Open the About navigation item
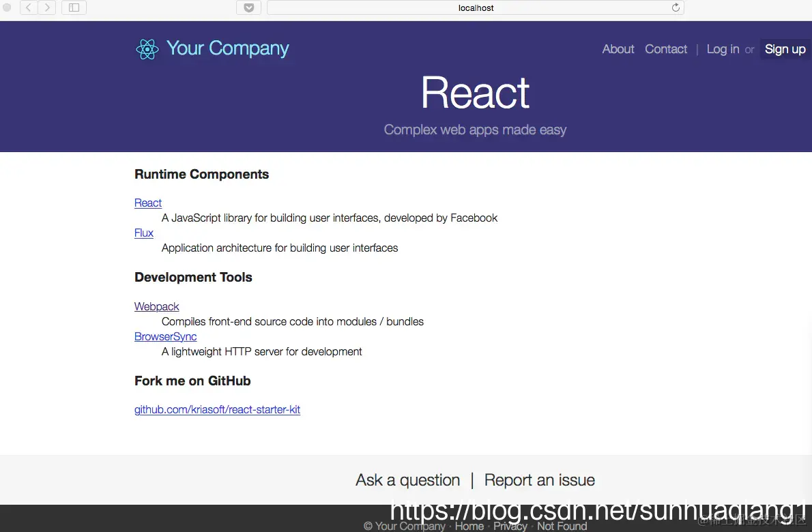 coord(618,49)
